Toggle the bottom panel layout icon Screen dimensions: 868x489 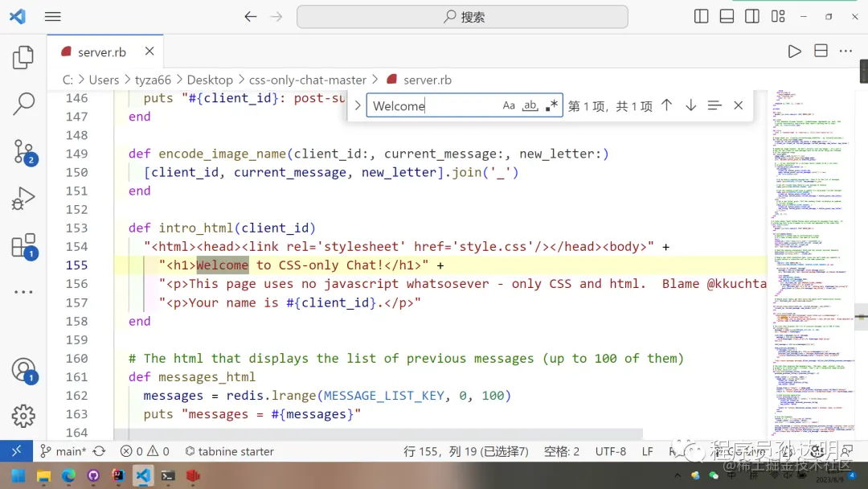(727, 17)
